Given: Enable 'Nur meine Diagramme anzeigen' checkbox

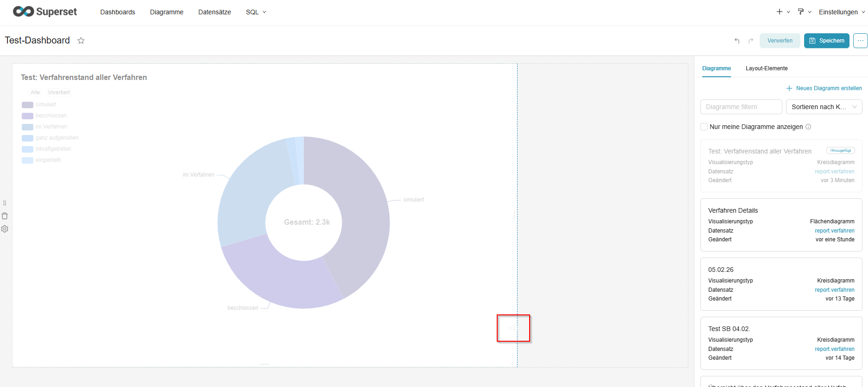Looking at the screenshot, I should point(704,127).
